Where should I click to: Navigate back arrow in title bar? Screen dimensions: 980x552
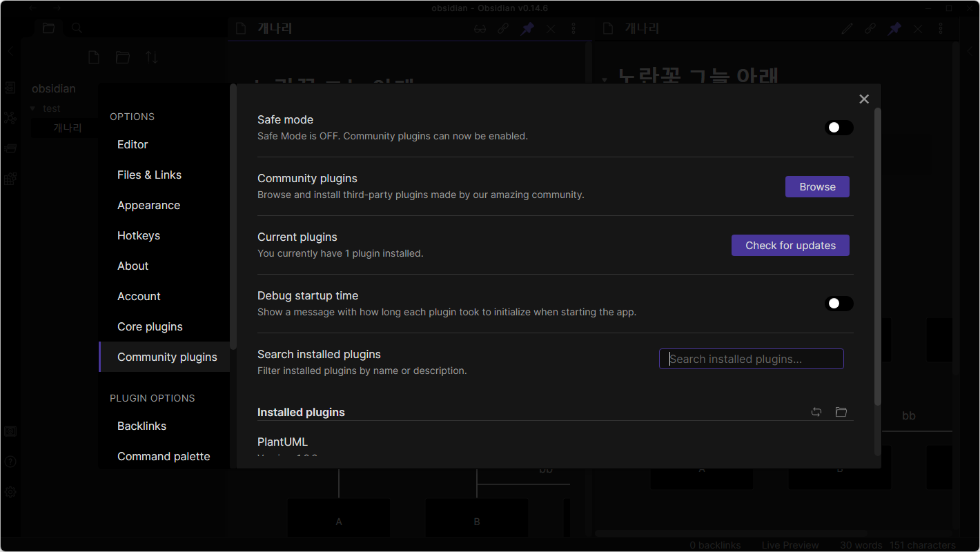tap(33, 8)
